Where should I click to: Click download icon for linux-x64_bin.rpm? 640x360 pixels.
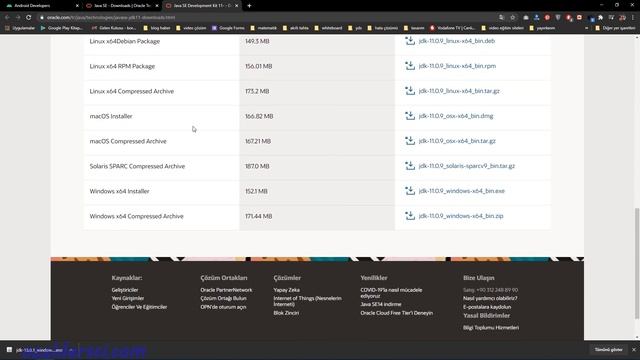point(410,66)
